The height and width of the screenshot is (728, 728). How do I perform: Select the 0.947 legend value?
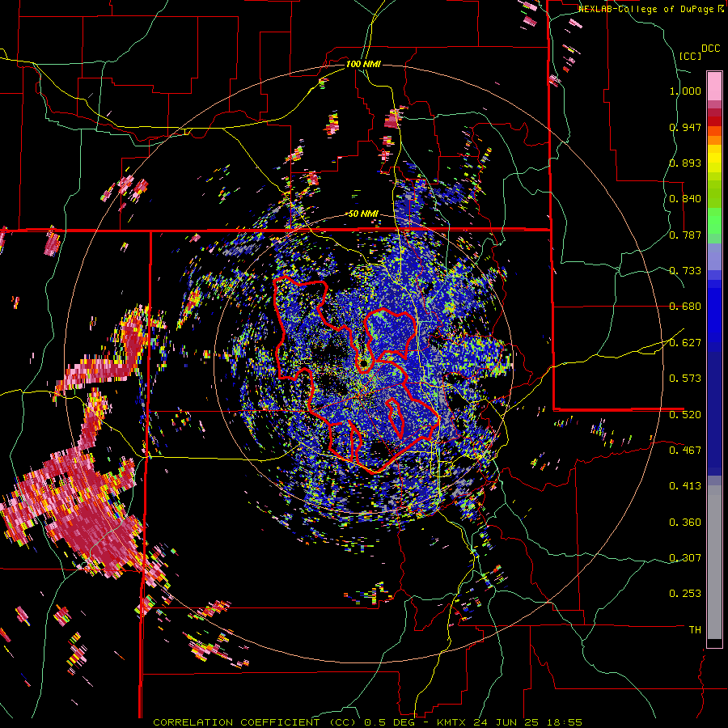click(685, 127)
